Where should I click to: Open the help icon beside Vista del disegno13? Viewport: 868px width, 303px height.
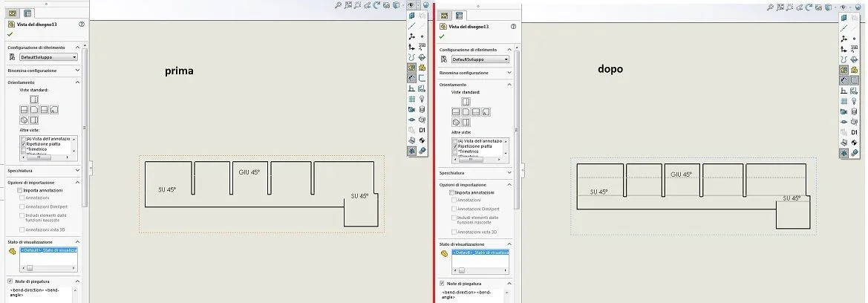82,25
